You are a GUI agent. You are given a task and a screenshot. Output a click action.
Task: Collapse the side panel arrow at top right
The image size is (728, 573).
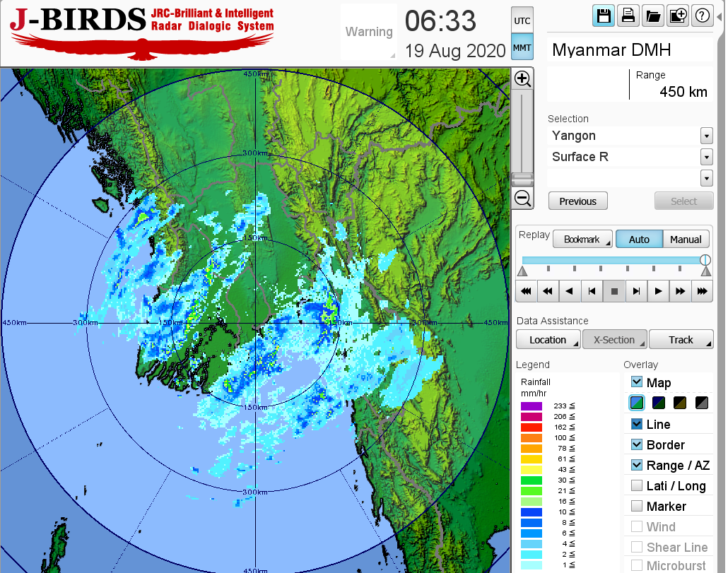click(720, 17)
